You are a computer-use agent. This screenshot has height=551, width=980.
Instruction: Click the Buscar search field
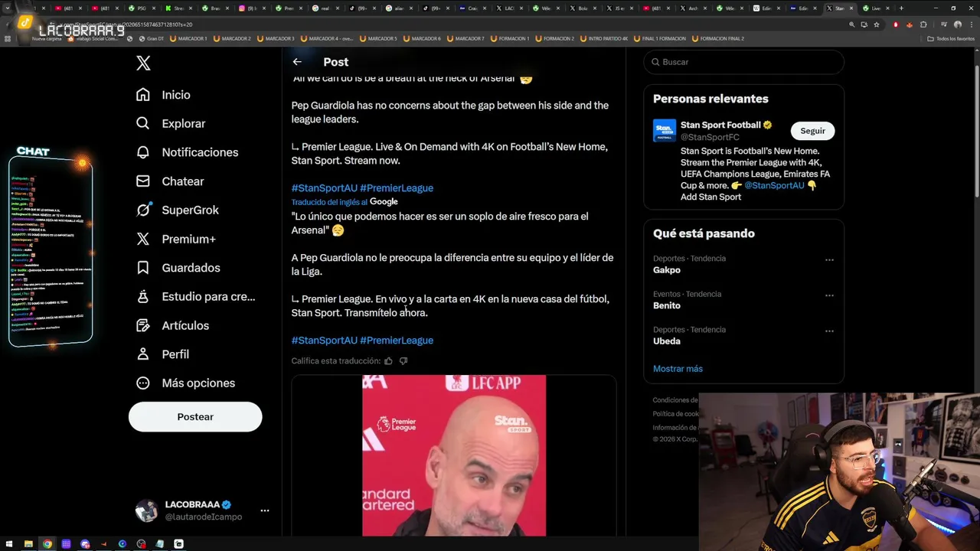pos(743,62)
